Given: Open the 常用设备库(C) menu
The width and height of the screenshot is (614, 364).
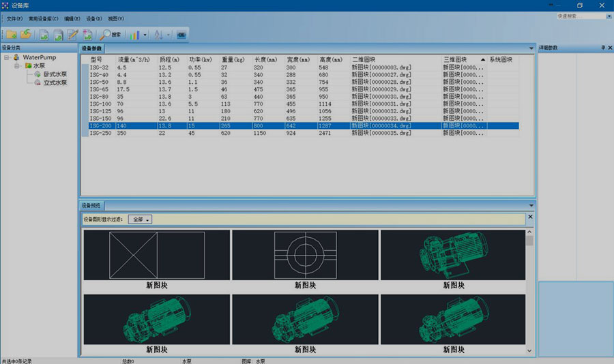Looking at the screenshot, I should tap(44, 18).
